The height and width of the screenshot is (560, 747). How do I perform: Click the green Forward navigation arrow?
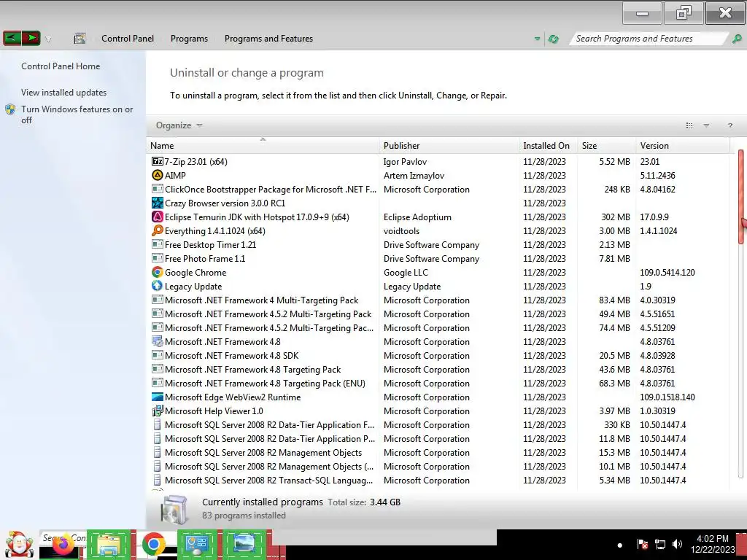click(31, 38)
